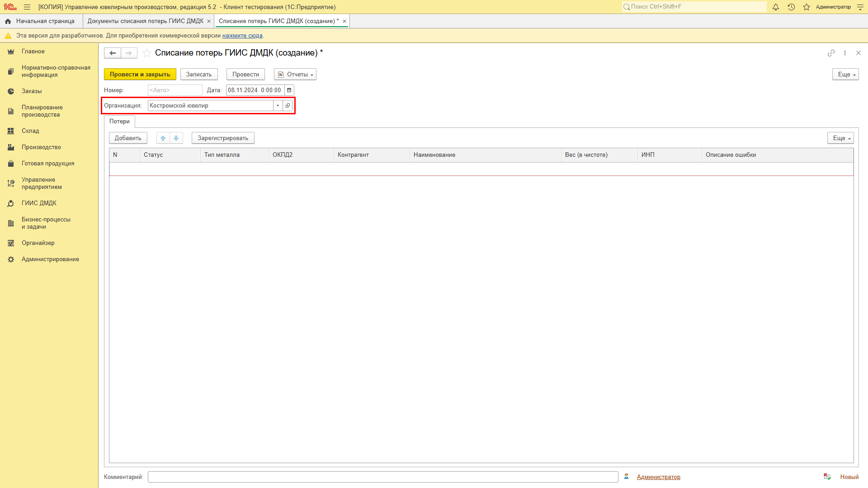Viewport: 868px width, 488px height.
Task: Click Добавить button
Action: [x=128, y=138]
